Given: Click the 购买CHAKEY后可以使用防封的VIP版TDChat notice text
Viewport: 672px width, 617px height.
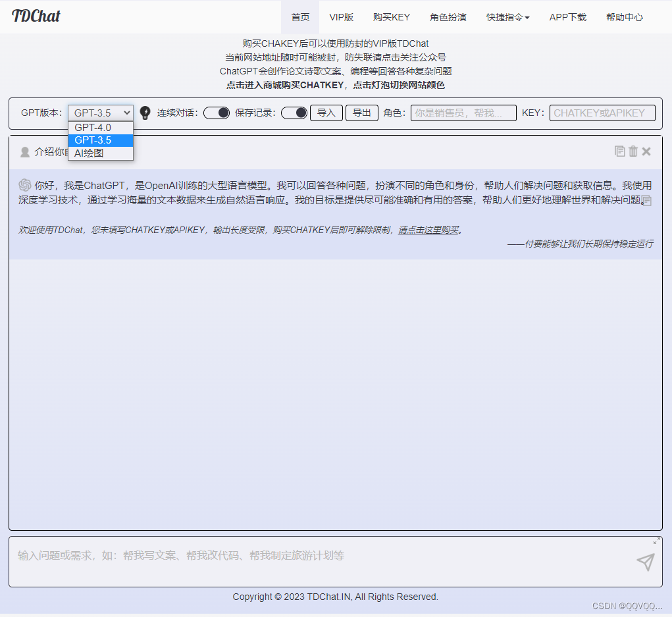Looking at the screenshot, I should [336, 43].
